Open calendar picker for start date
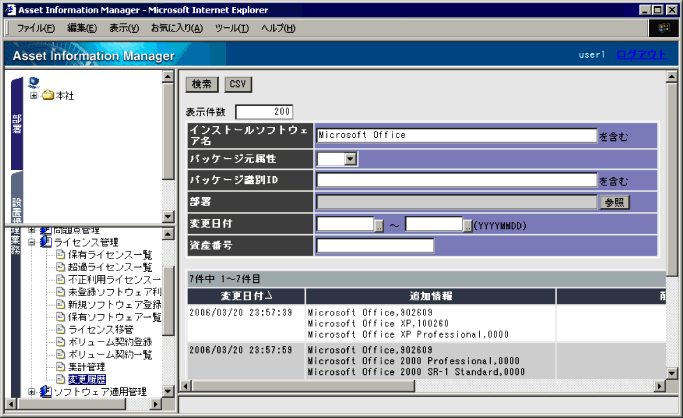683x418 pixels. pyautogui.click(x=379, y=226)
